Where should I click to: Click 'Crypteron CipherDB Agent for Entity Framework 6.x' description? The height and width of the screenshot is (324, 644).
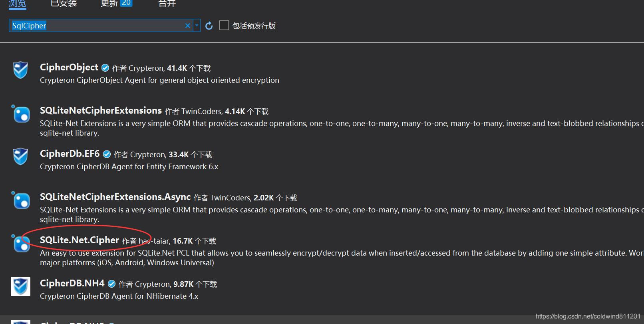[129, 167]
